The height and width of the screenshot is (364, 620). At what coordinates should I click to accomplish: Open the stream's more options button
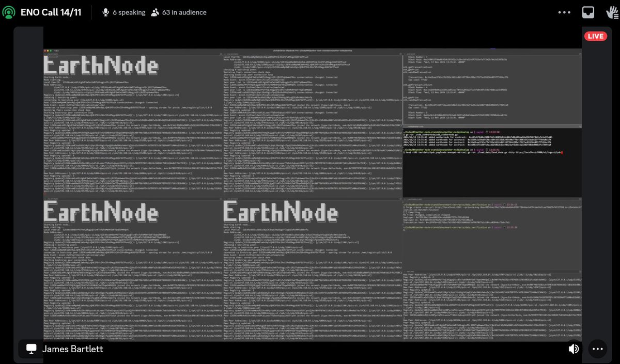[x=598, y=349]
